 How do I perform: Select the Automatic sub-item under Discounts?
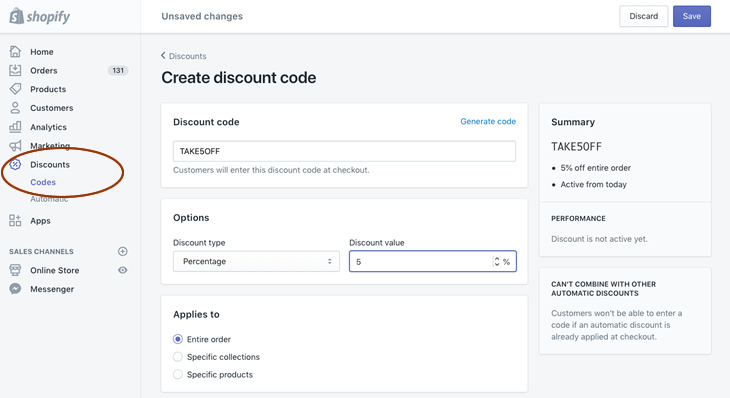click(49, 199)
